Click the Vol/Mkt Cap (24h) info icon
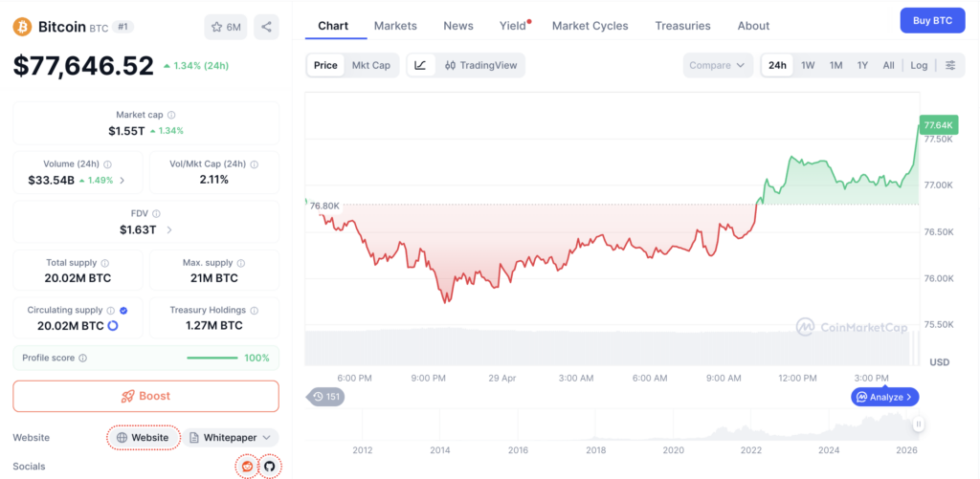 [254, 164]
